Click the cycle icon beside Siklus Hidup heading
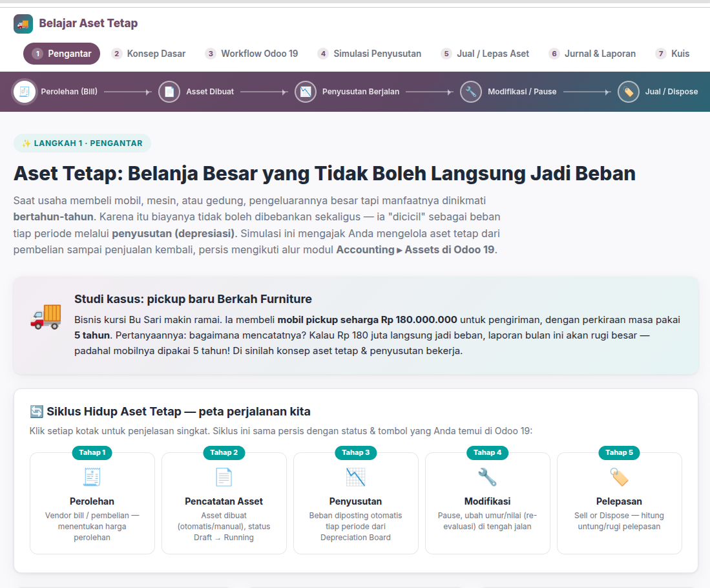Viewport: 710px width, 588px height. [x=36, y=412]
